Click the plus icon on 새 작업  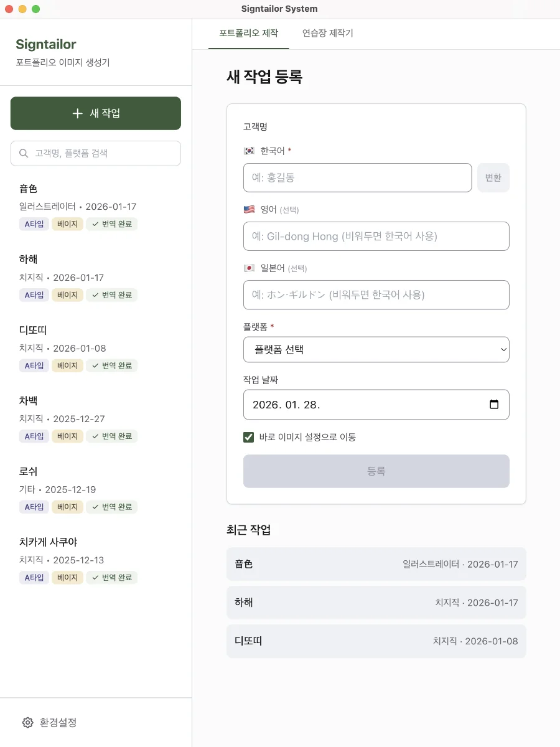[x=77, y=113]
